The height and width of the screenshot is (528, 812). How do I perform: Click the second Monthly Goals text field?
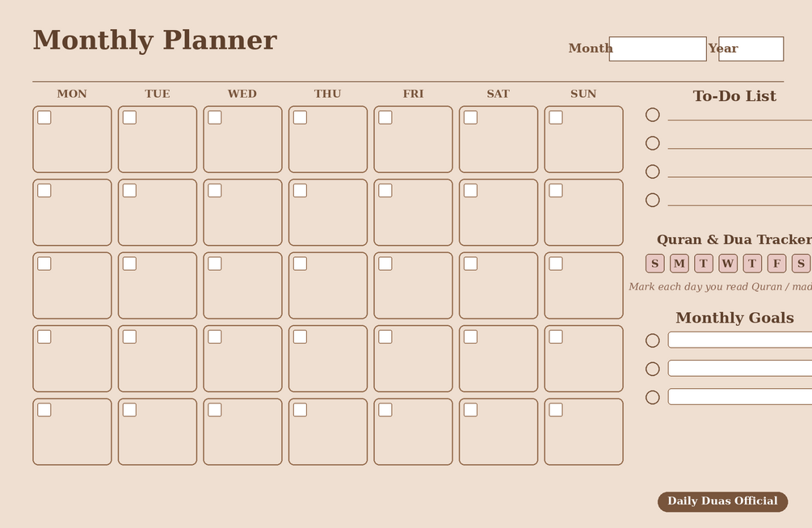740,369
